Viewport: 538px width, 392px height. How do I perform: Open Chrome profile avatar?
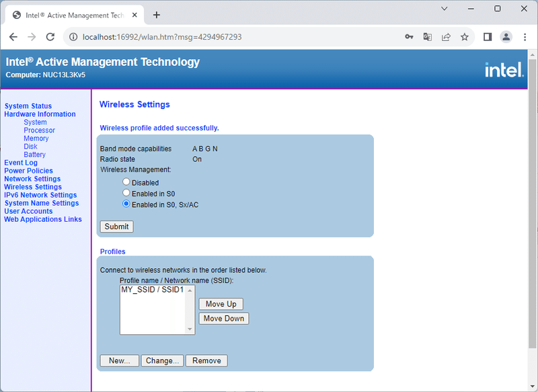[x=506, y=37]
